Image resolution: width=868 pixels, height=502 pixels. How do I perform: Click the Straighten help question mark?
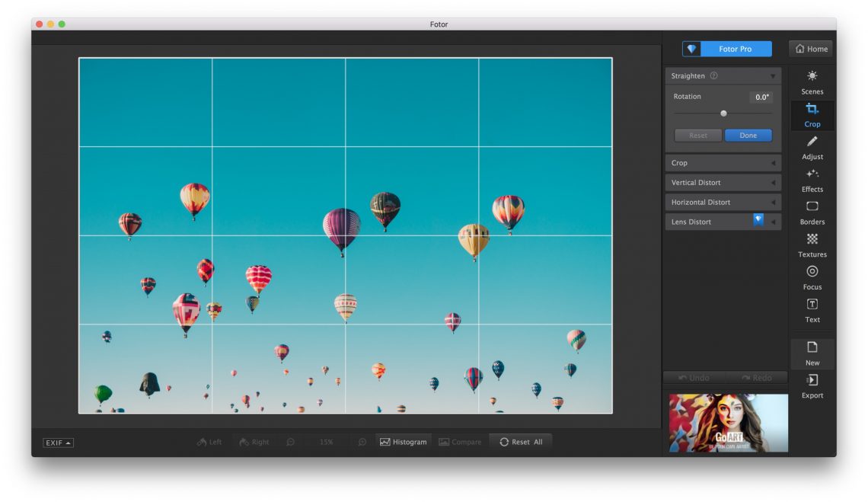tap(713, 76)
